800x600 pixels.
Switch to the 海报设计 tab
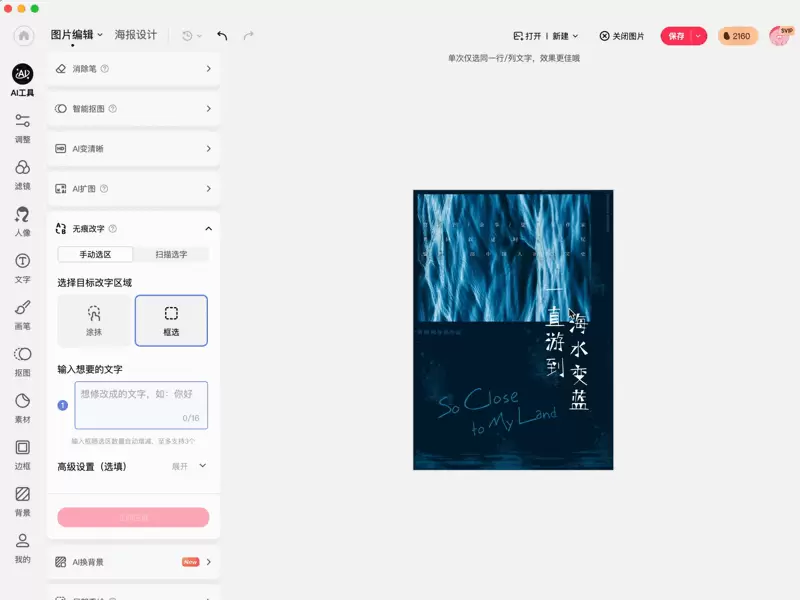pos(136,35)
